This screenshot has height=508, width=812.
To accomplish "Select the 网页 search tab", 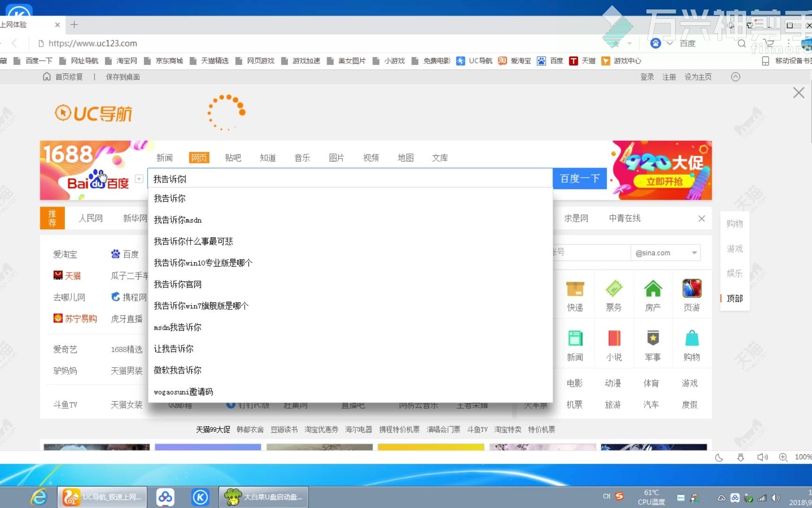I will (199, 158).
